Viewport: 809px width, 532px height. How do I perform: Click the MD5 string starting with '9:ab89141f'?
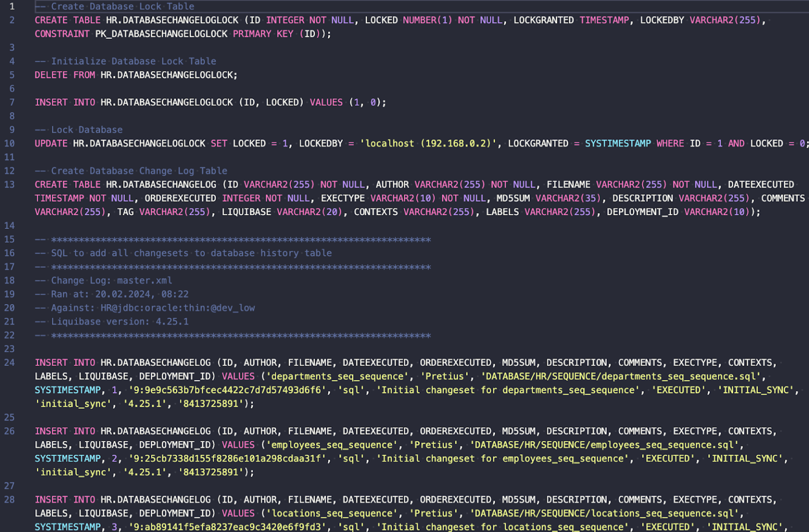tap(228, 527)
